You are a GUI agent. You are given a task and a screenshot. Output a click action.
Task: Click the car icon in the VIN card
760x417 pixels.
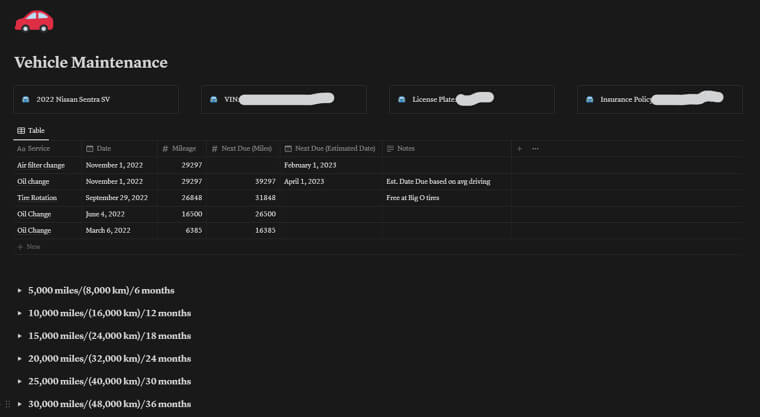214,99
